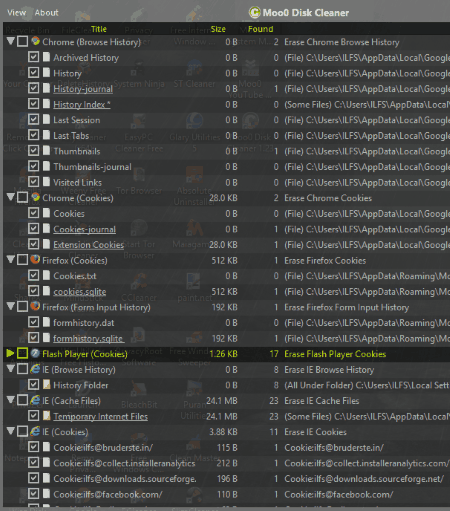
Task: Click the IE icon beside IE (Cache Files)
Action: 35,400
